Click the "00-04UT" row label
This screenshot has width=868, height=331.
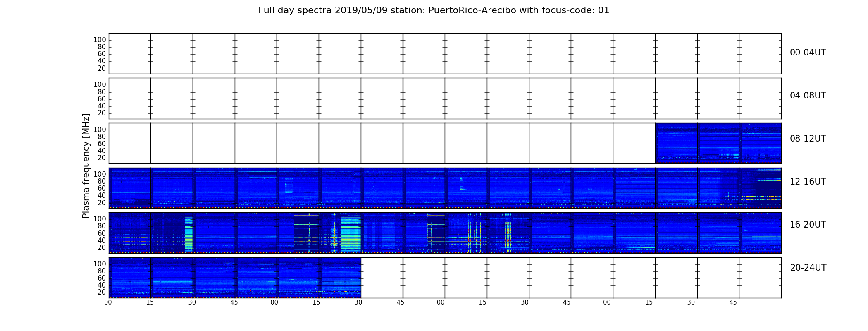click(x=808, y=53)
